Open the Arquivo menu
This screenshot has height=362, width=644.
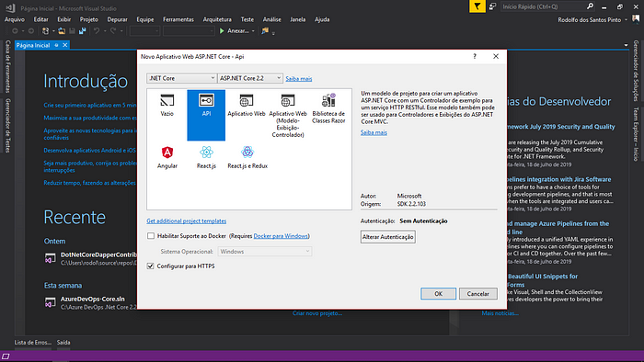click(15, 19)
